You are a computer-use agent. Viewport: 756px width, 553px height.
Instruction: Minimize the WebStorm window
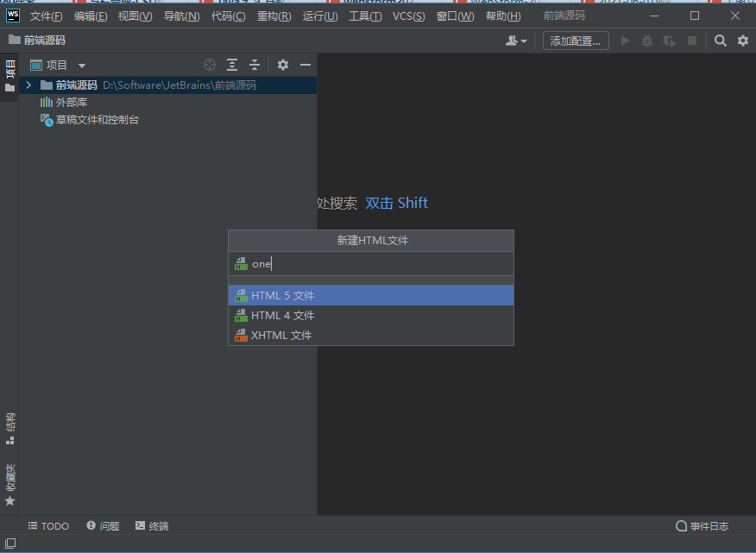click(654, 16)
